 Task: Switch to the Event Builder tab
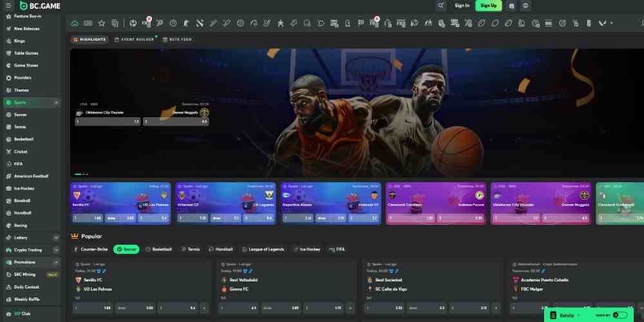(x=135, y=39)
